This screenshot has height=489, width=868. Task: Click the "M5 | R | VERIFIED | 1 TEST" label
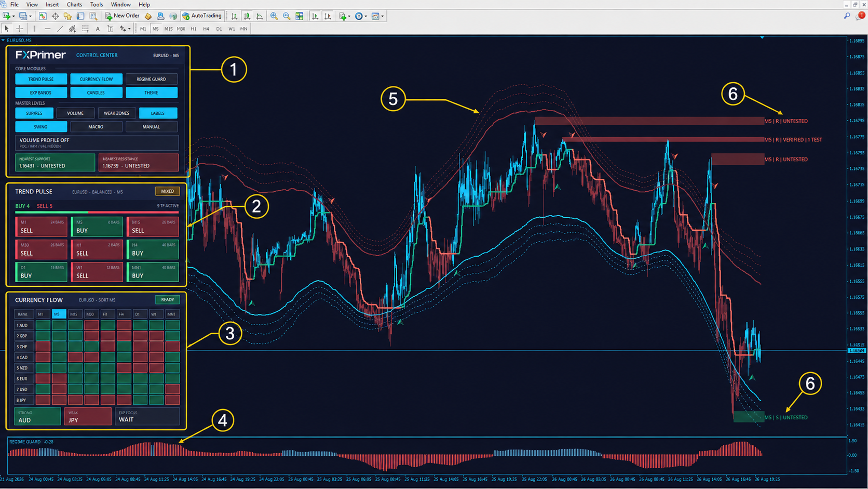click(x=793, y=140)
